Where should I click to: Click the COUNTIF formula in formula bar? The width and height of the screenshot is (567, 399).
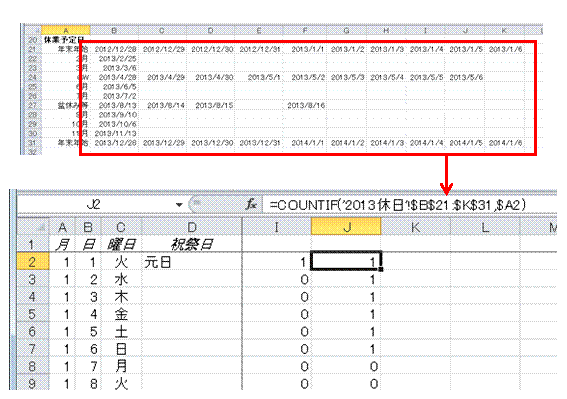(x=397, y=205)
